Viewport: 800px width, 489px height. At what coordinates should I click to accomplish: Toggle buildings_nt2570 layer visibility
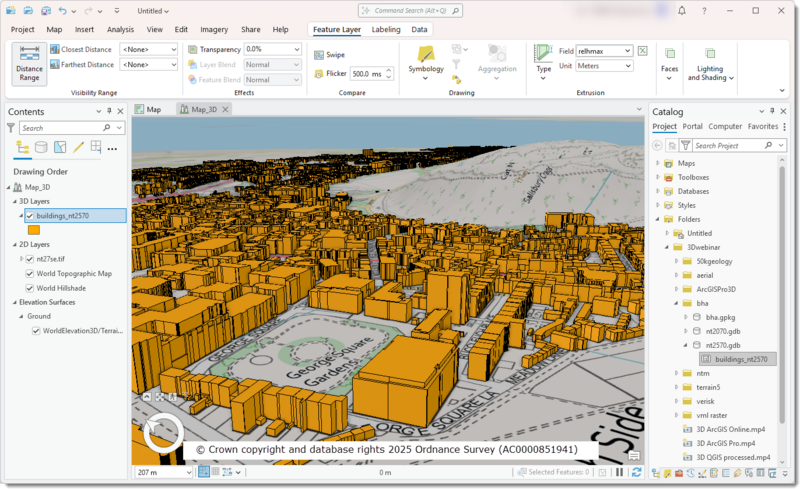click(30, 216)
